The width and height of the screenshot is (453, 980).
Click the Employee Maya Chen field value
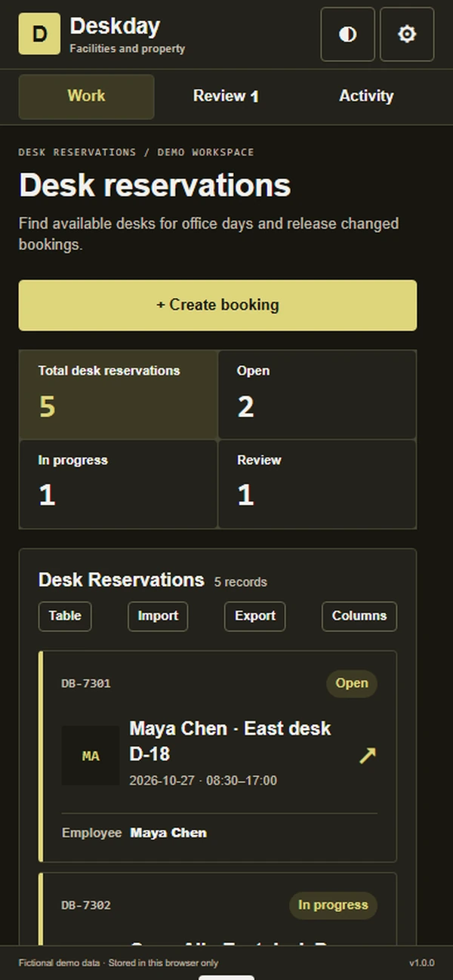168,834
